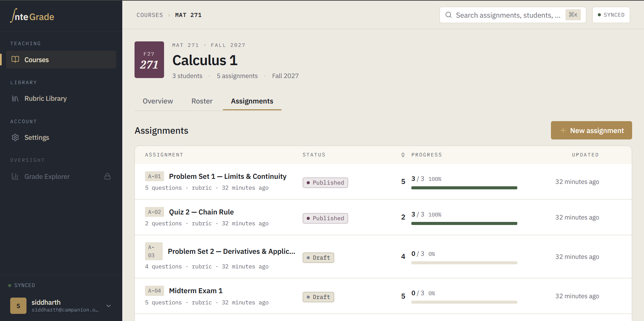The image size is (644, 321).
Task: Click the A-03 assignment code tag
Action: (x=154, y=251)
